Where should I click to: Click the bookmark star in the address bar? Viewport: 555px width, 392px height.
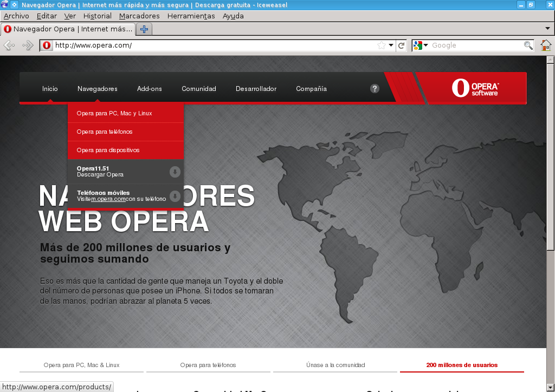[382, 45]
